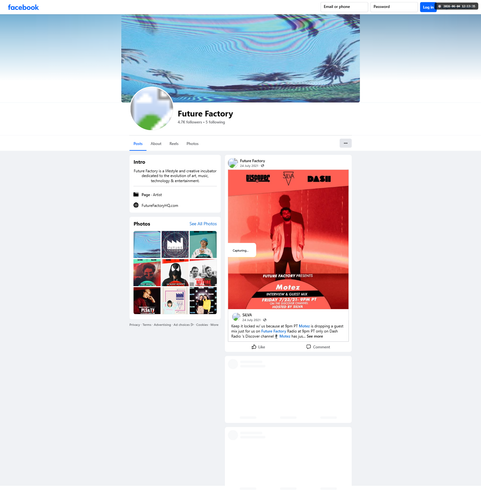Click the post author avatar icon
481x500 pixels.
(233, 163)
